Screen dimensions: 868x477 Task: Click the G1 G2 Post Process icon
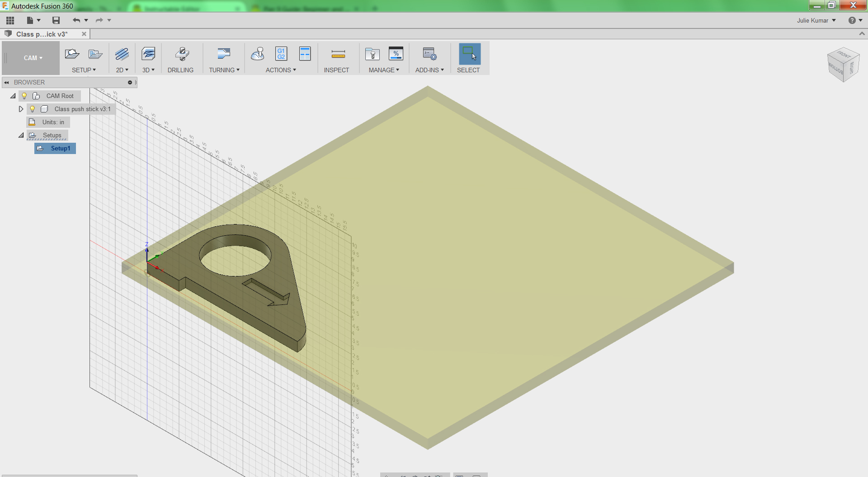point(281,54)
